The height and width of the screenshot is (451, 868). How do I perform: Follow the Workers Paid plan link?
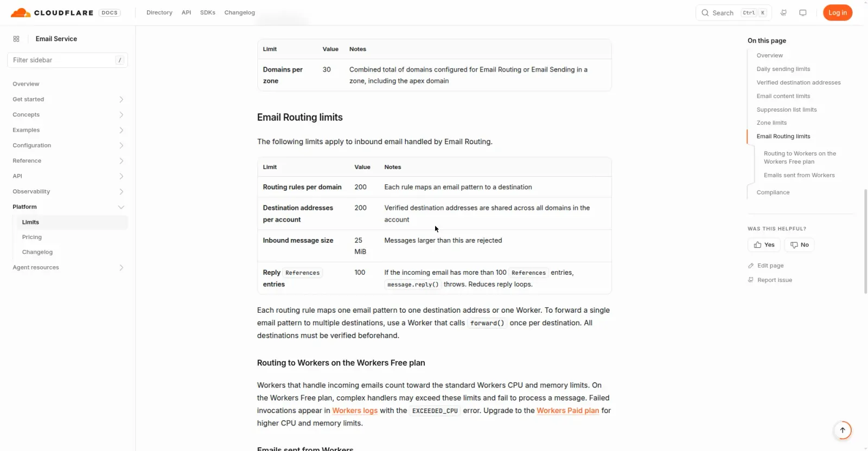pos(568,411)
